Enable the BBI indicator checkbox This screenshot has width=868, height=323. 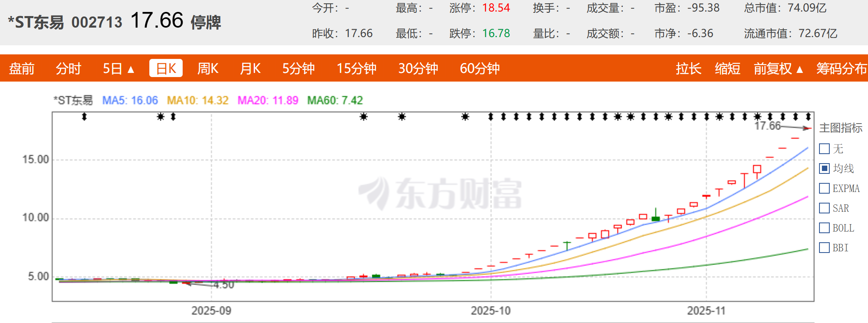click(824, 248)
